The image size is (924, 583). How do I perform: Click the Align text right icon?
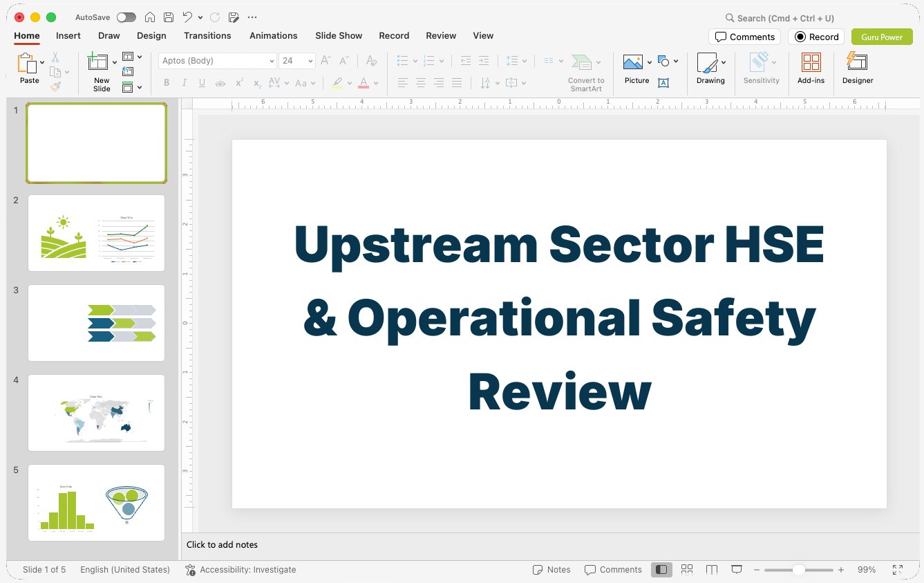coord(438,83)
